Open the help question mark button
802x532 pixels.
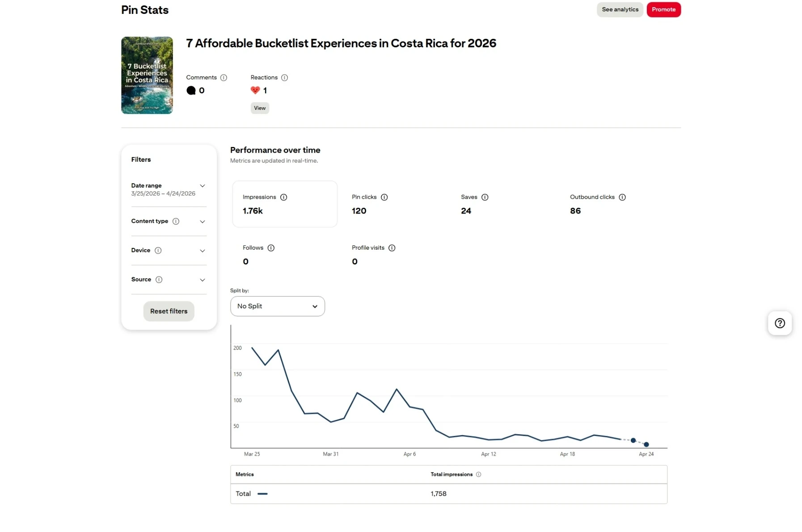click(779, 323)
